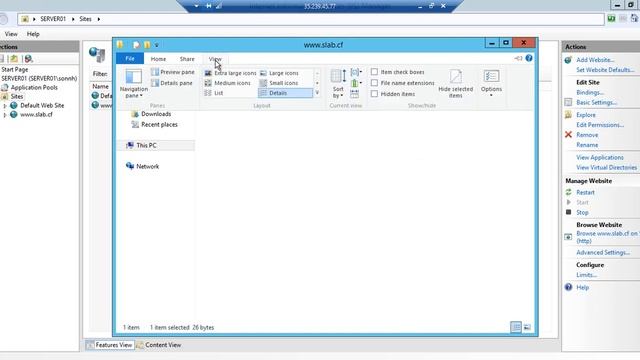Screen dimensions: 640x360
Task: Open the Sort by dropdown
Action: (x=338, y=84)
